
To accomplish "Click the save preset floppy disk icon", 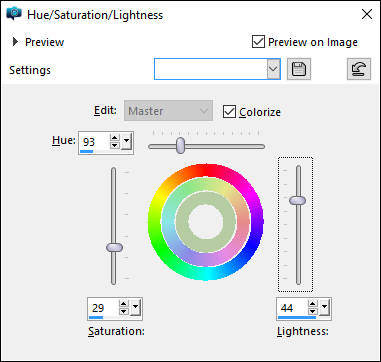I will (299, 69).
